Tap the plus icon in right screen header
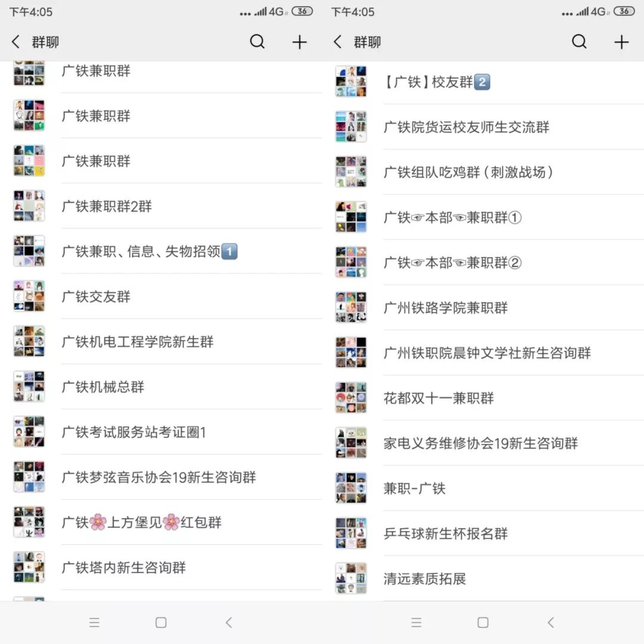644x644 pixels. coord(621,42)
